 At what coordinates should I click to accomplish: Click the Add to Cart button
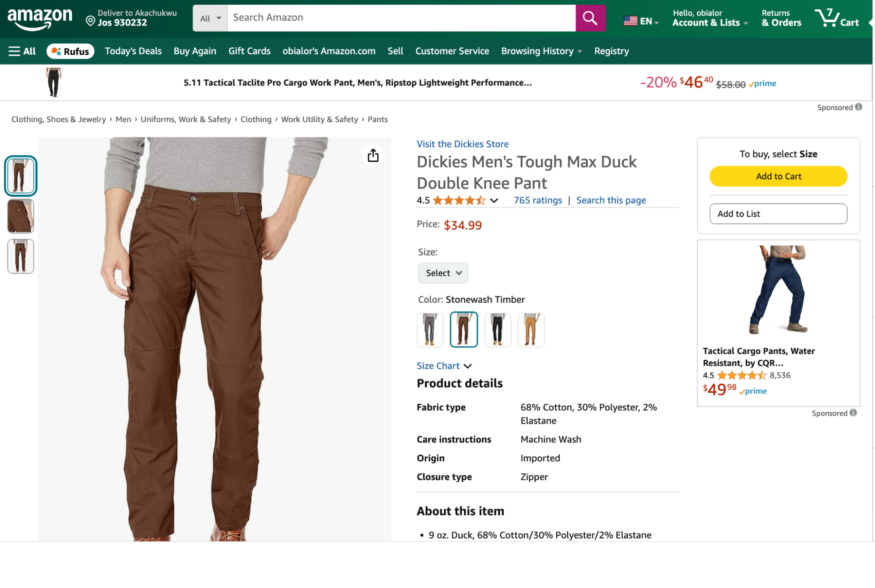pyautogui.click(x=778, y=176)
